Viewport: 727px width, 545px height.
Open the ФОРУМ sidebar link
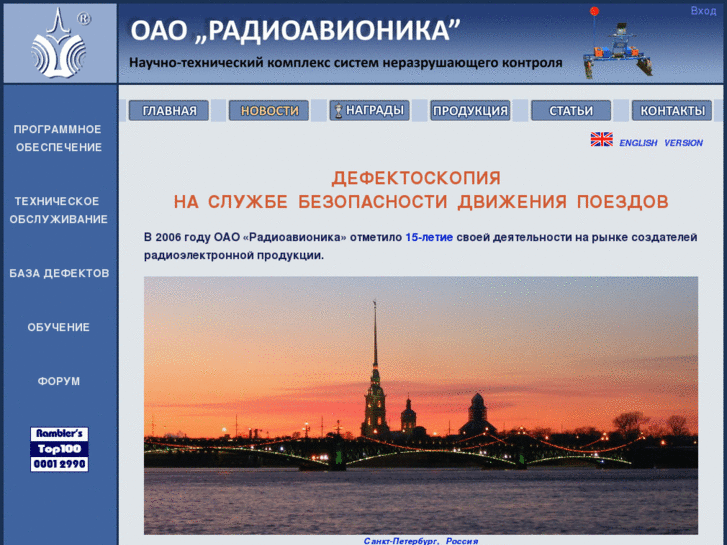59,381
